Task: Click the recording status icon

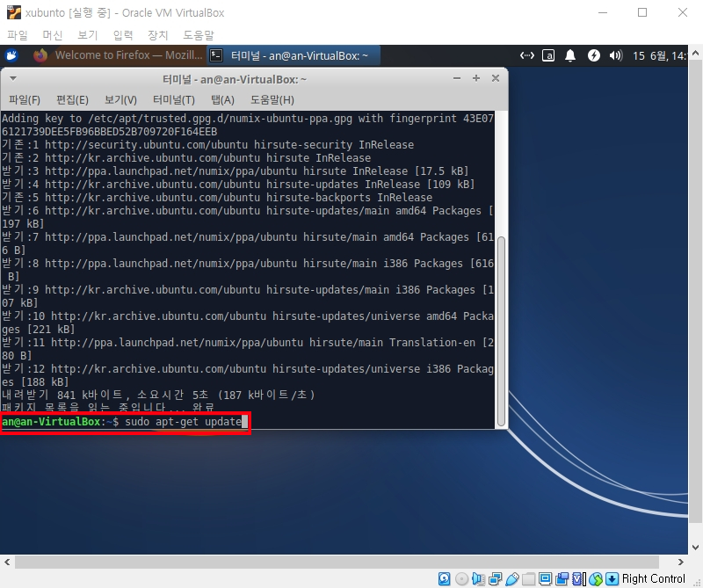Action: [x=562, y=578]
